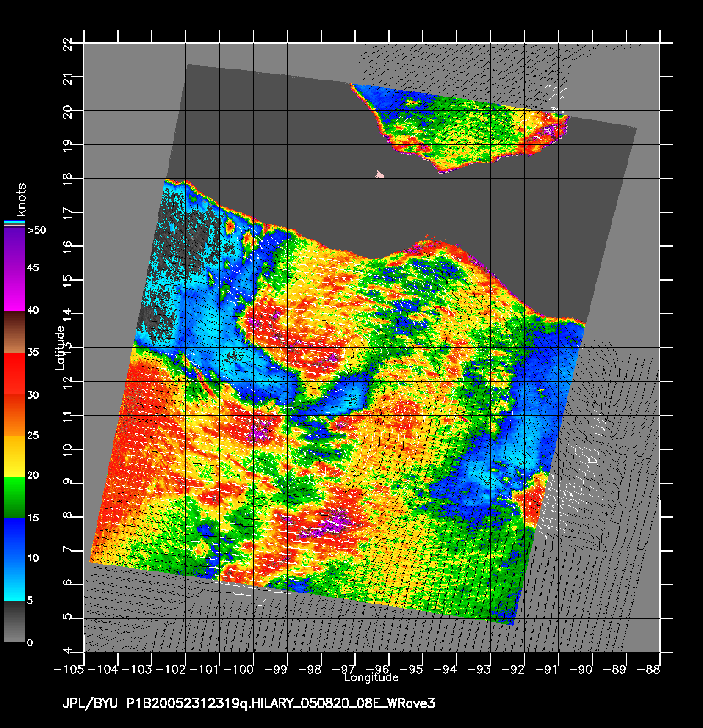Click the 'knots' colorbar unit label
The height and width of the screenshot is (728, 703).
(21, 199)
